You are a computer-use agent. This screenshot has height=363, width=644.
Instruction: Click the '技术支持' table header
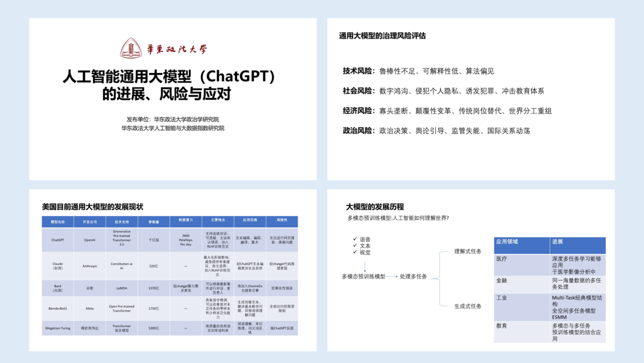(122, 222)
